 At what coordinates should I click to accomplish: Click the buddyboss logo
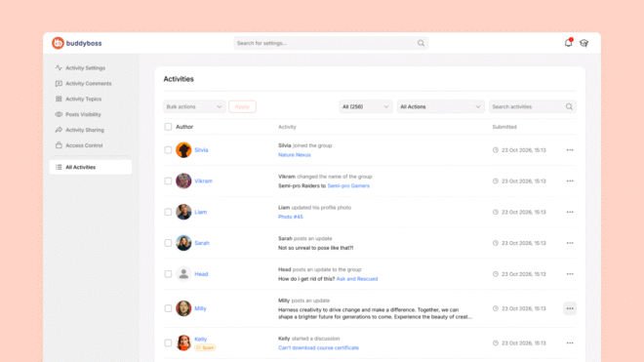[x=77, y=43]
